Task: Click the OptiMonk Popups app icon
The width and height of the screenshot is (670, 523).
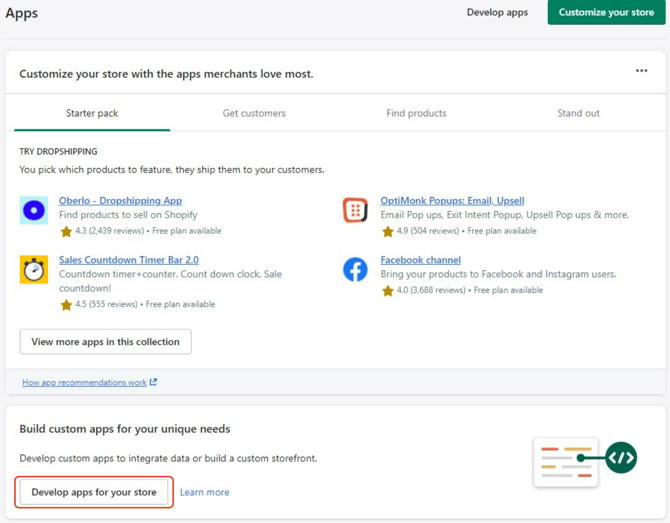Action: (355, 210)
